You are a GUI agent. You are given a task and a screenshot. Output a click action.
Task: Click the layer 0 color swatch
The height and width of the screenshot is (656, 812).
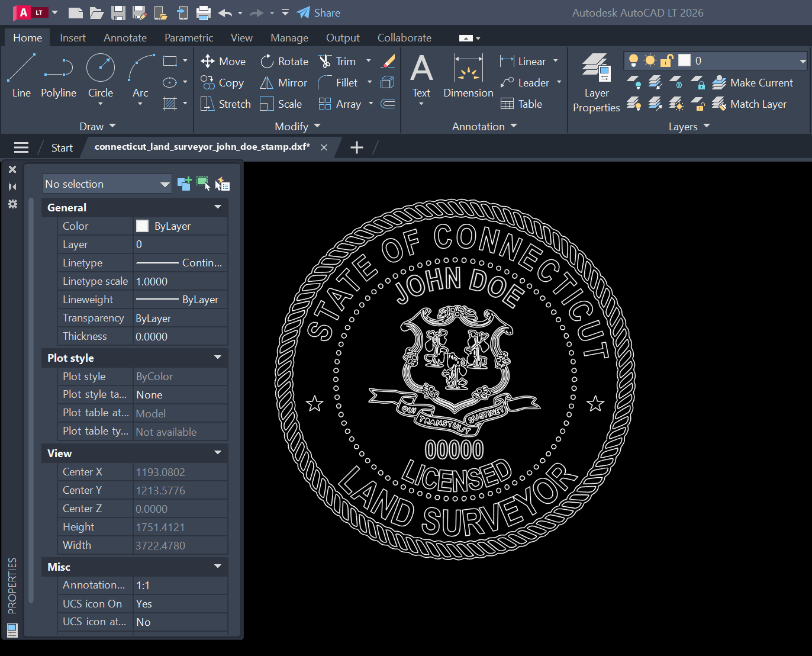[684, 60]
